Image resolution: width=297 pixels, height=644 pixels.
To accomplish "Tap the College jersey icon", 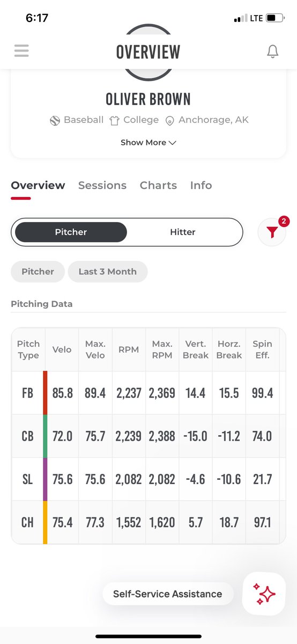I will click(x=114, y=120).
